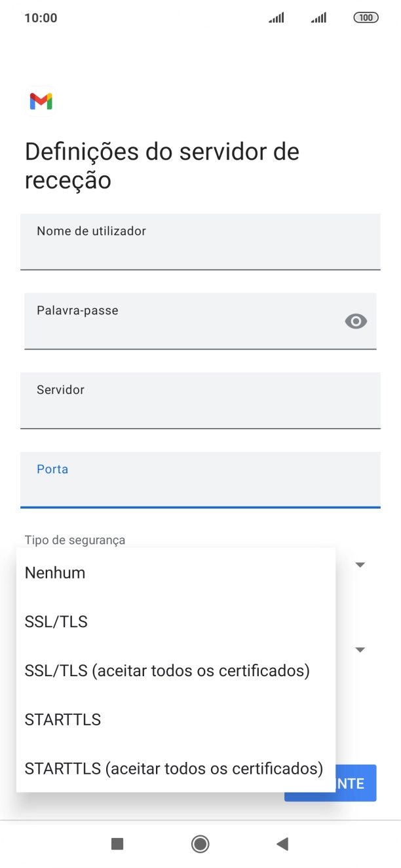Tap the SEGUINTE button

tap(354, 782)
